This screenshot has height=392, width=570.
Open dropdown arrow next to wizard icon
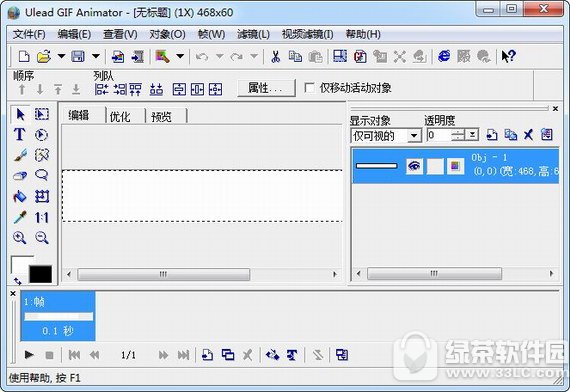(180, 56)
